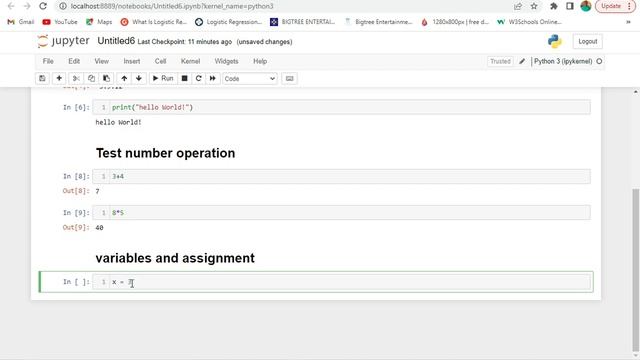Open Bigtree Entertainme... bookmark
This screenshot has width=640, height=360.
point(379,22)
